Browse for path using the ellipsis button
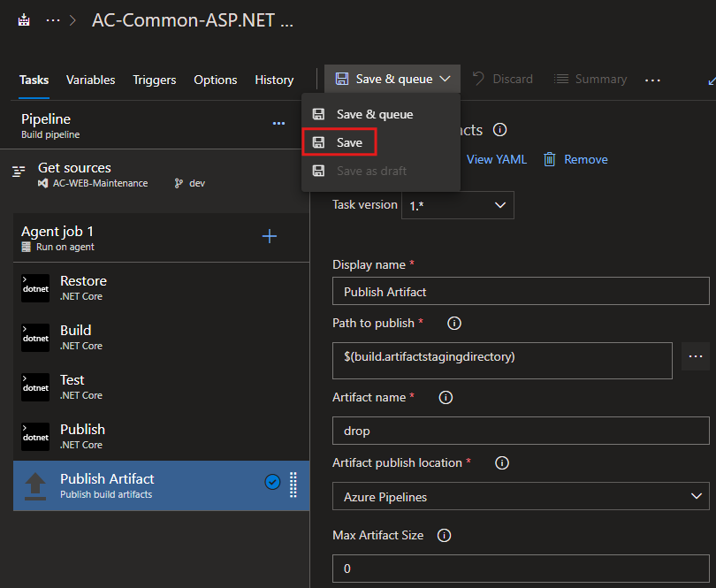The height and width of the screenshot is (588, 716). coord(696,356)
